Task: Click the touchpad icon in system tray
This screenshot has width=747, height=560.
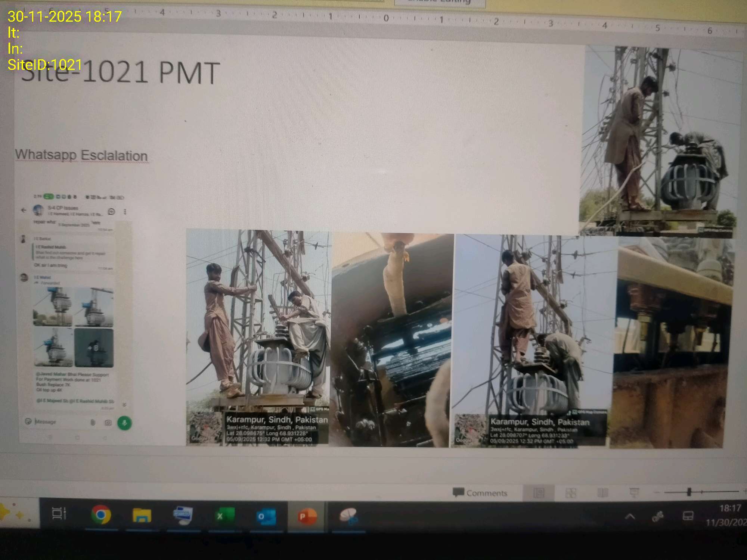Action: click(x=688, y=516)
